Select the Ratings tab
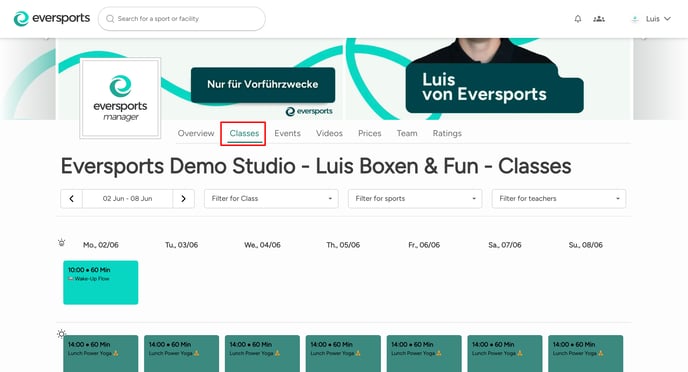This screenshot has width=688, height=372. click(x=447, y=133)
